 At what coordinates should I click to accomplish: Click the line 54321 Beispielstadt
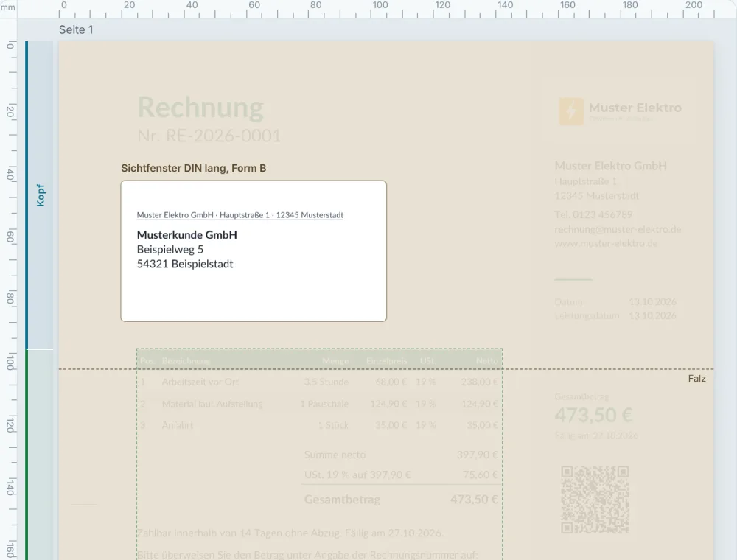click(x=185, y=264)
